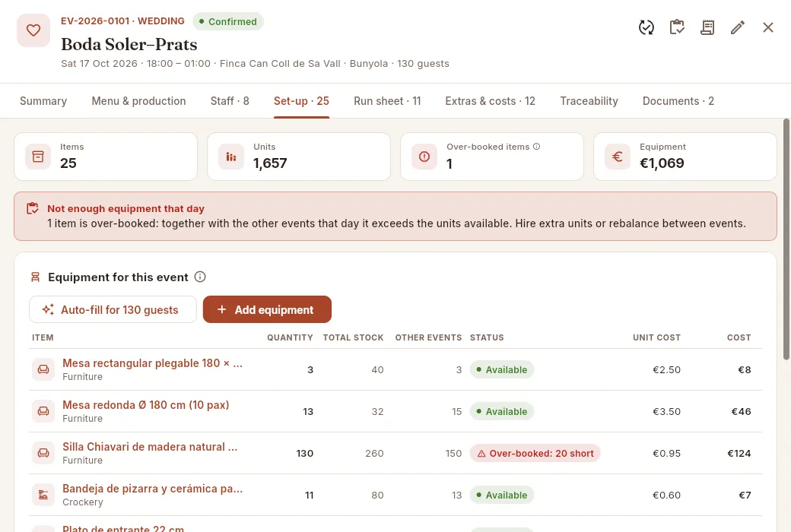Click crockery icon in Bandeja de pizarra row
791x532 pixels.
click(x=43, y=496)
